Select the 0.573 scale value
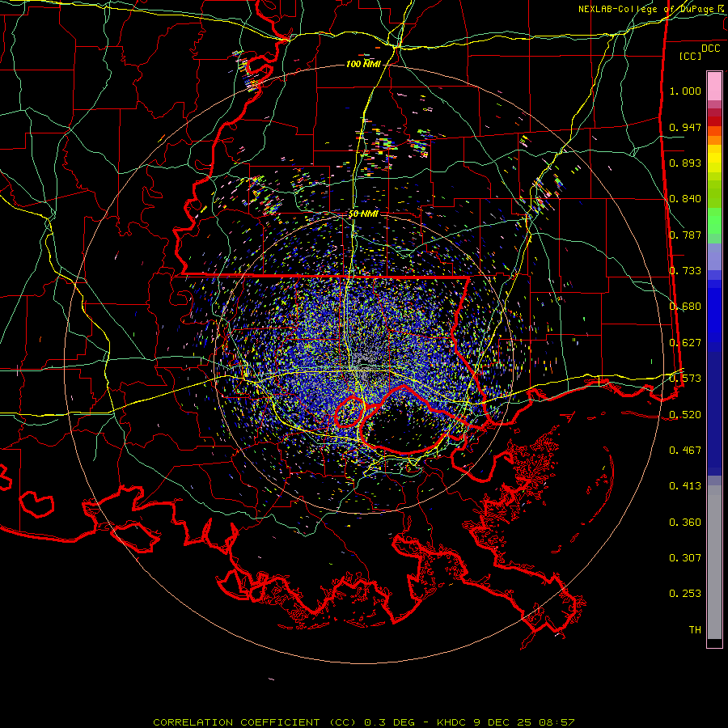728x728 pixels. (x=685, y=379)
